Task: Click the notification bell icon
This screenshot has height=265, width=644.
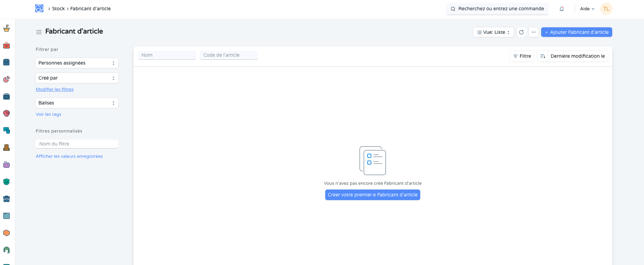Action: click(x=561, y=9)
